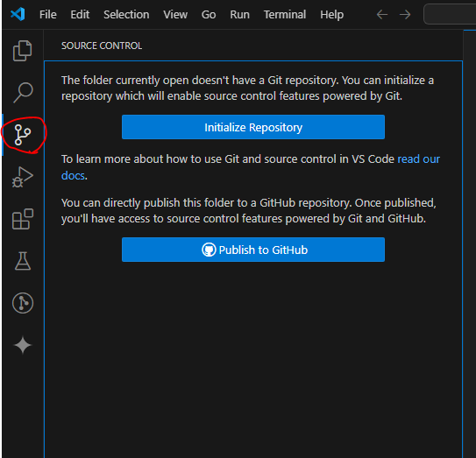
Task: Click the Initialize Repository button
Action: click(x=253, y=127)
